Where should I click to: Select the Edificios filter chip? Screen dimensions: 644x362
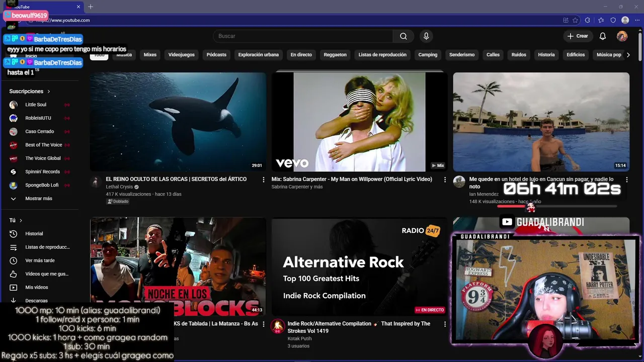point(576,55)
